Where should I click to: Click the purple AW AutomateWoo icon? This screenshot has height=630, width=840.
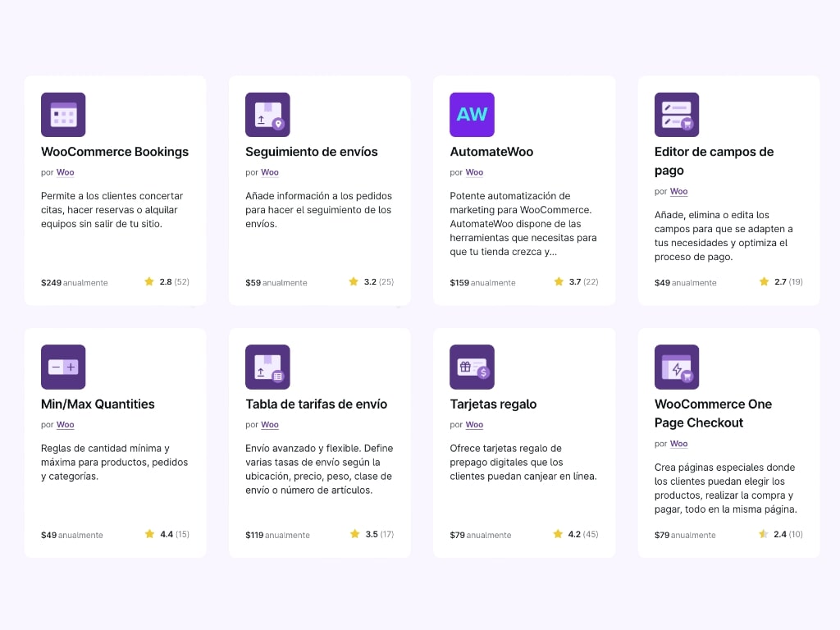(472, 114)
